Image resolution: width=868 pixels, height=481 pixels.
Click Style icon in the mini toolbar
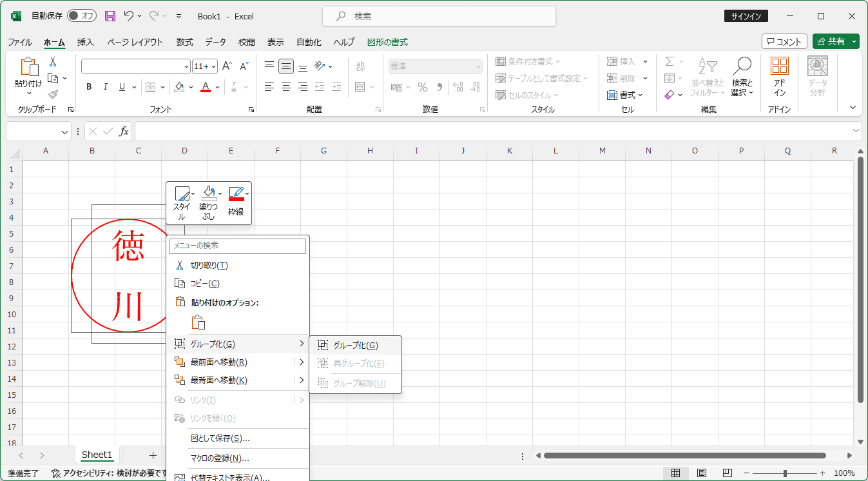182,193
